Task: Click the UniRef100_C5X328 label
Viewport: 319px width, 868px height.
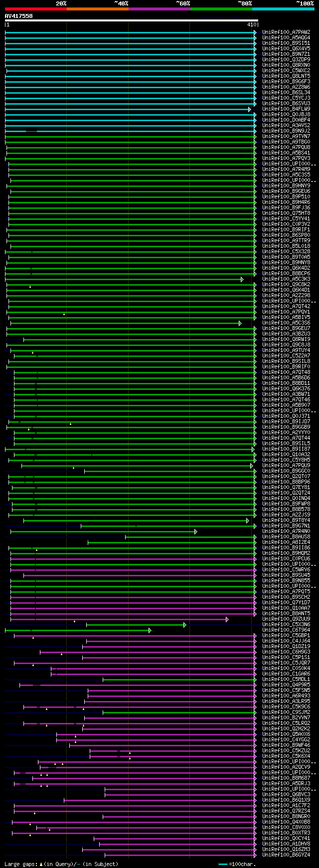Action: pos(286,252)
